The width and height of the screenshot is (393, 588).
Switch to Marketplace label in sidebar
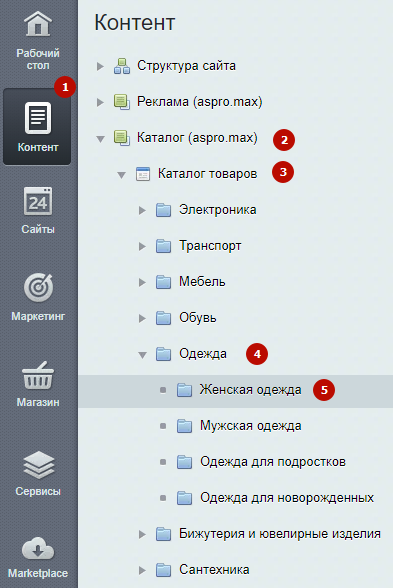[38, 573]
